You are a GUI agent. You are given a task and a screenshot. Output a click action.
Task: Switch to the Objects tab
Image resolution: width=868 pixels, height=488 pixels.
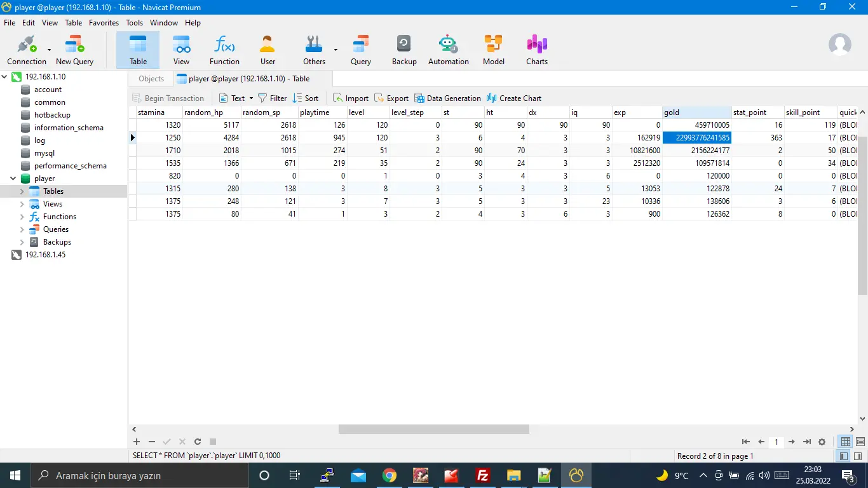click(151, 79)
